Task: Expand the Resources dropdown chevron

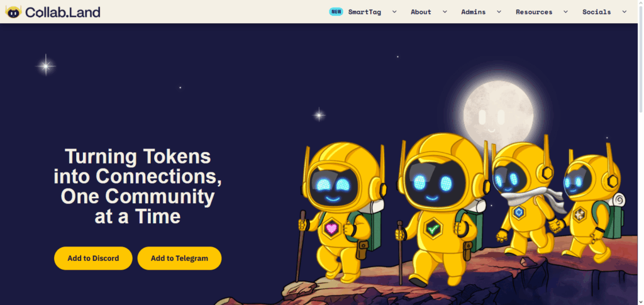Action: point(565,12)
